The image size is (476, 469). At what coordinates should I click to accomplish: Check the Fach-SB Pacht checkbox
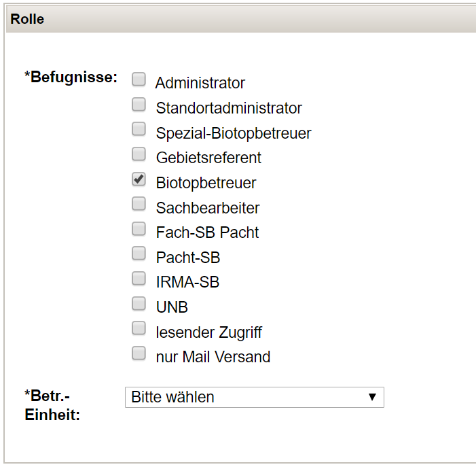coord(139,228)
